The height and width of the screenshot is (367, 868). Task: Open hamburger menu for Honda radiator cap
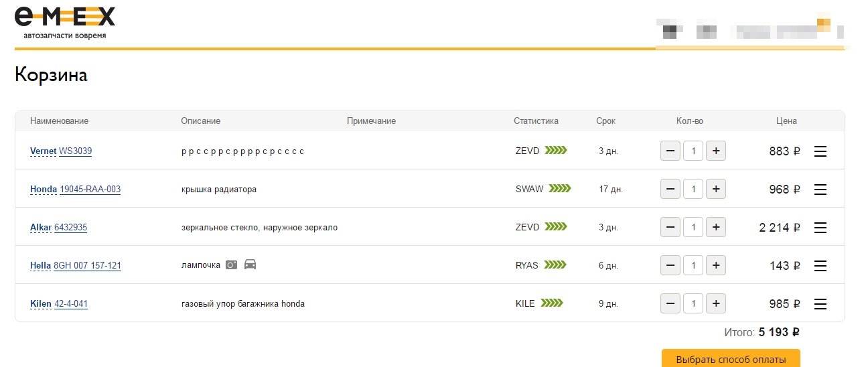pos(820,190)
